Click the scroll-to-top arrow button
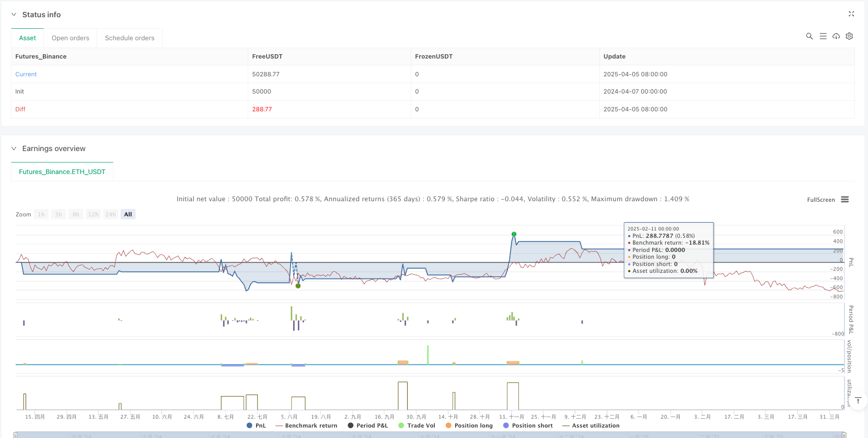This screenshot has height=438, width=868. coord(858,401)
